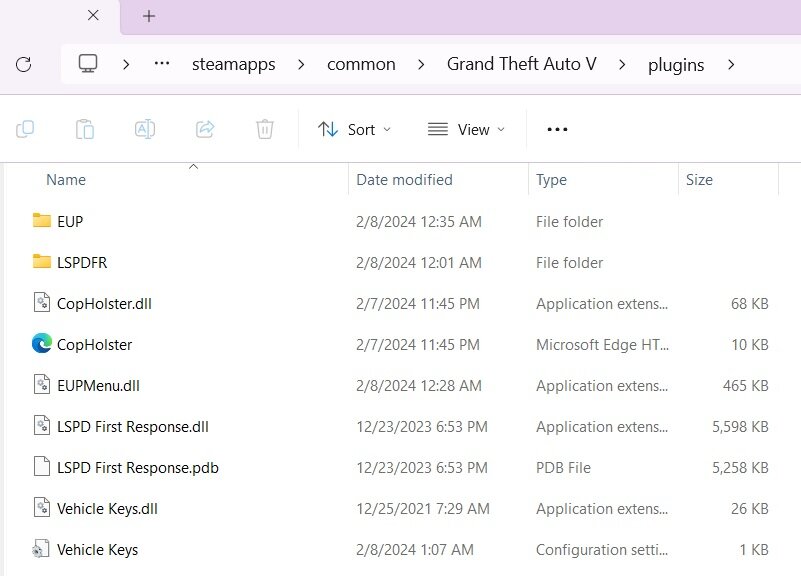The height and width of the screenshot is (576, 801).
Task: Click the CopHolster.dll file name
Action: coord(104,304)
